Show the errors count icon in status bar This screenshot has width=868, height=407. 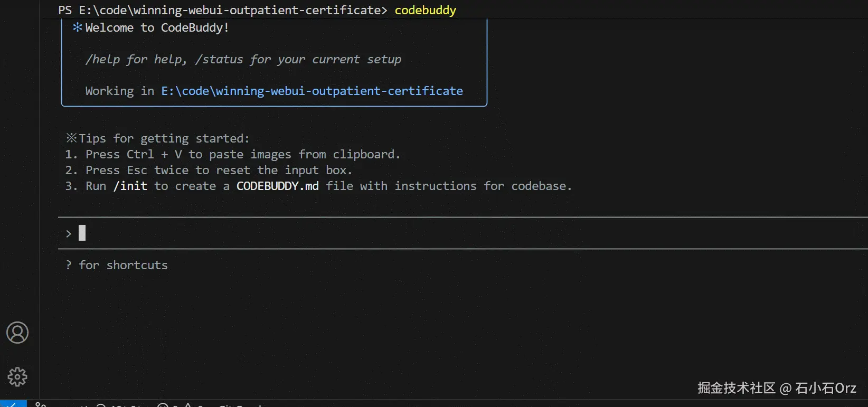coord(163,405)
